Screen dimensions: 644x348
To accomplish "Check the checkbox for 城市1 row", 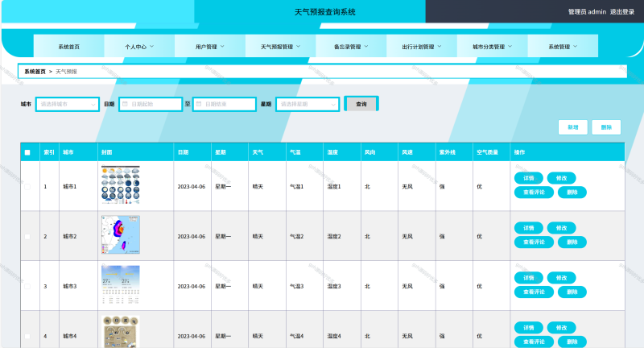I will (x=27, y=186).
